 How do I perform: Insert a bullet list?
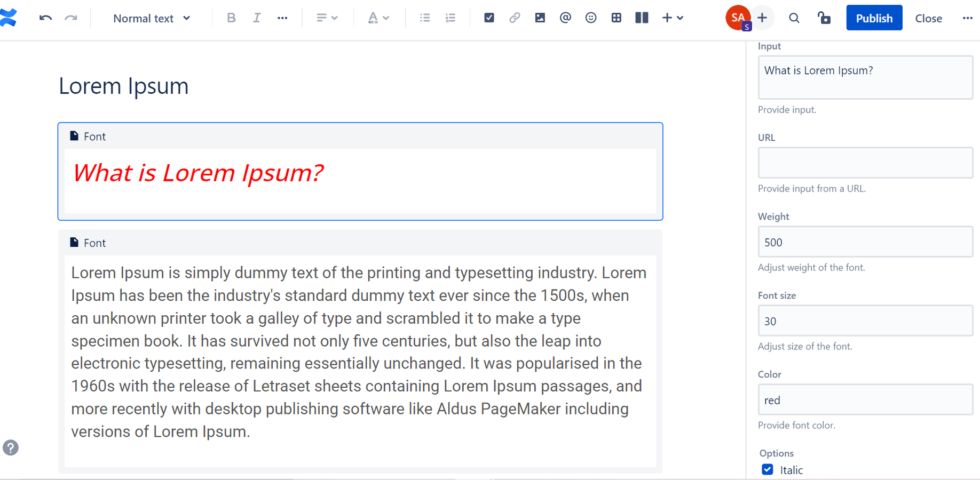pos(425,18)
